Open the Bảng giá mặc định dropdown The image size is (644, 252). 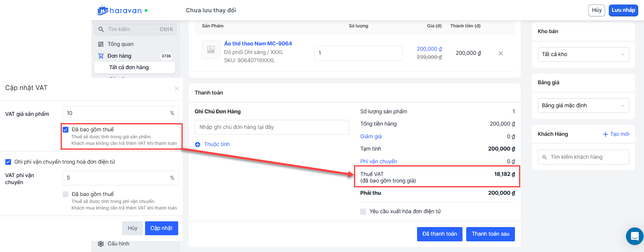(x=583, y=106)
